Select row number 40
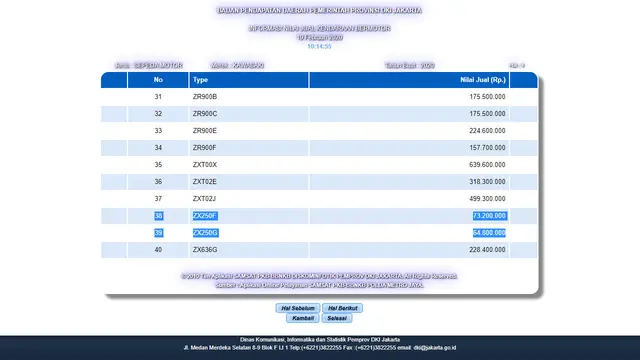The height and width of the screenshot is (360, 640). (158, 250)
